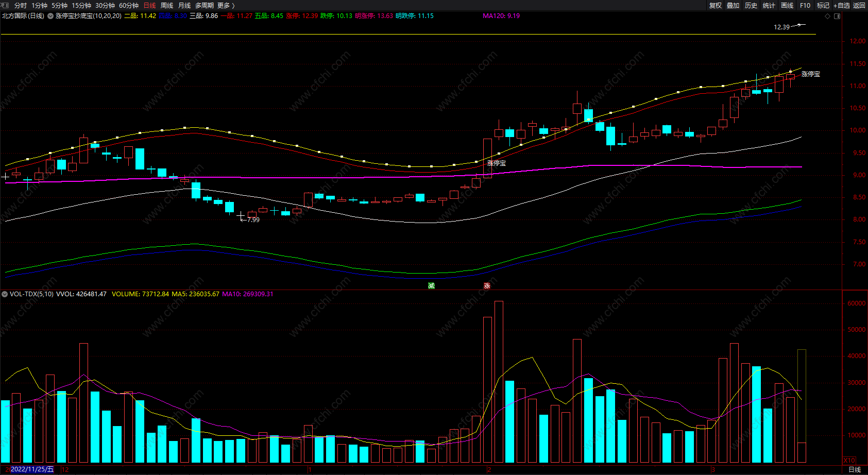Click the 跌停: 10.13 indicator value
The height and width of the screenshot is (475, 868).
pyautogui.click(x=336, y=16)
